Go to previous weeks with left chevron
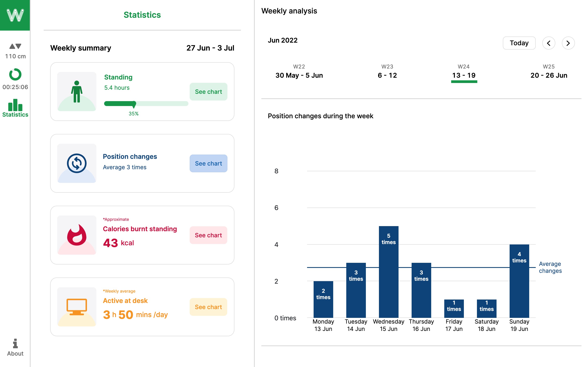Screen dimensions: 588x367 pyautogui.click(x=548, y=43)
